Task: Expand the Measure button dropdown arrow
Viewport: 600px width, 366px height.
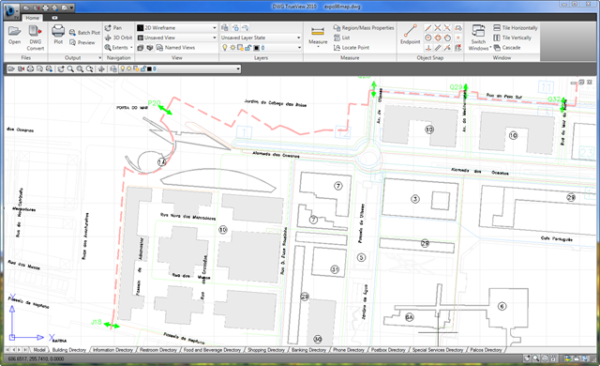Action: click(x=318, y=47)
